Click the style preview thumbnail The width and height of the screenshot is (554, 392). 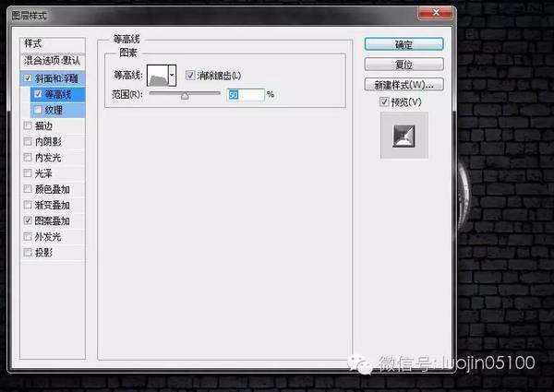pyautogui.click(x=404, y=136)
